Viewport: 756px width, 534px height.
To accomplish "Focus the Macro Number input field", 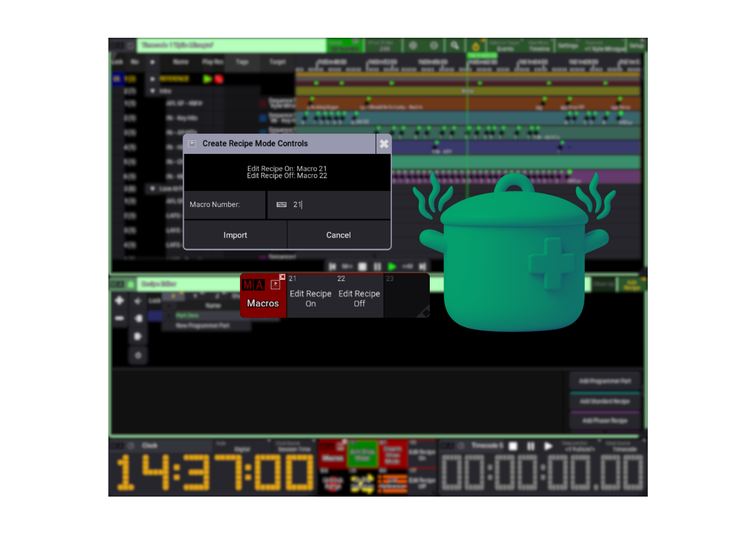I will pos(329,205).
